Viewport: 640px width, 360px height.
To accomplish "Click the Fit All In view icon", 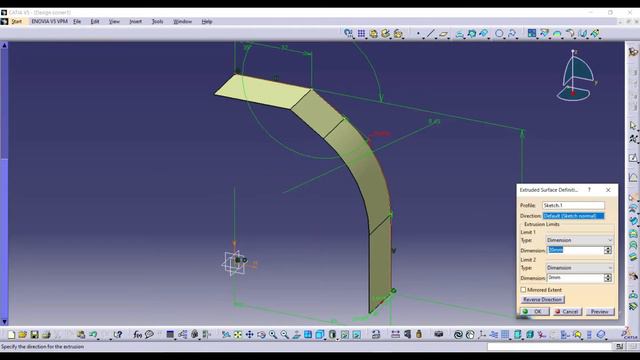I will (238, 335).
